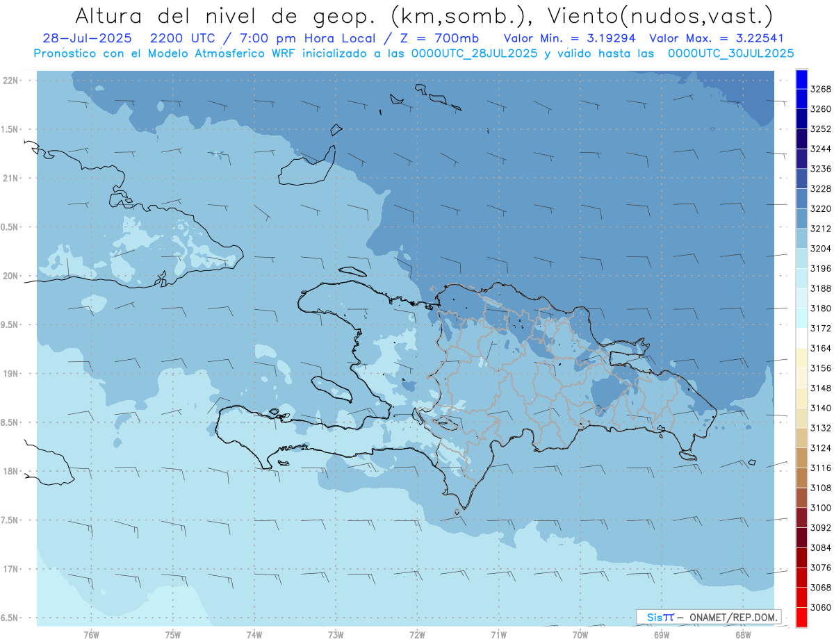Click the '21N' latitude axis label
The height and width of the screenshot is (644, 834).
[x=11, y=178]
